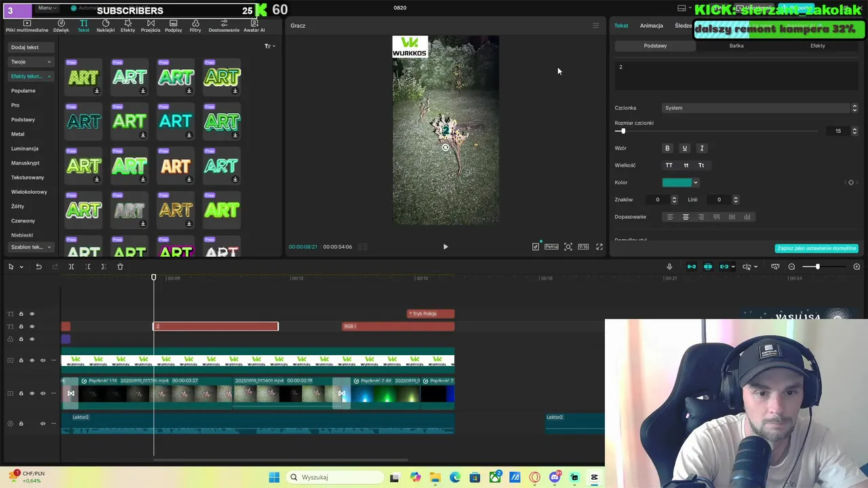This screenshot has height=488, width=868.
Task: Toggle visibility of the logo video track
Action: (32, 360)
